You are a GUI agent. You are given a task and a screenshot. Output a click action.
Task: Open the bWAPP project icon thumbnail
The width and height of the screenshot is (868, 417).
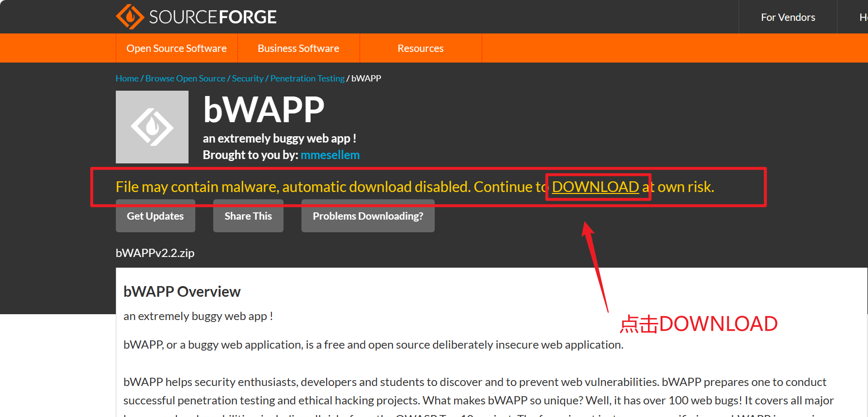152,127
